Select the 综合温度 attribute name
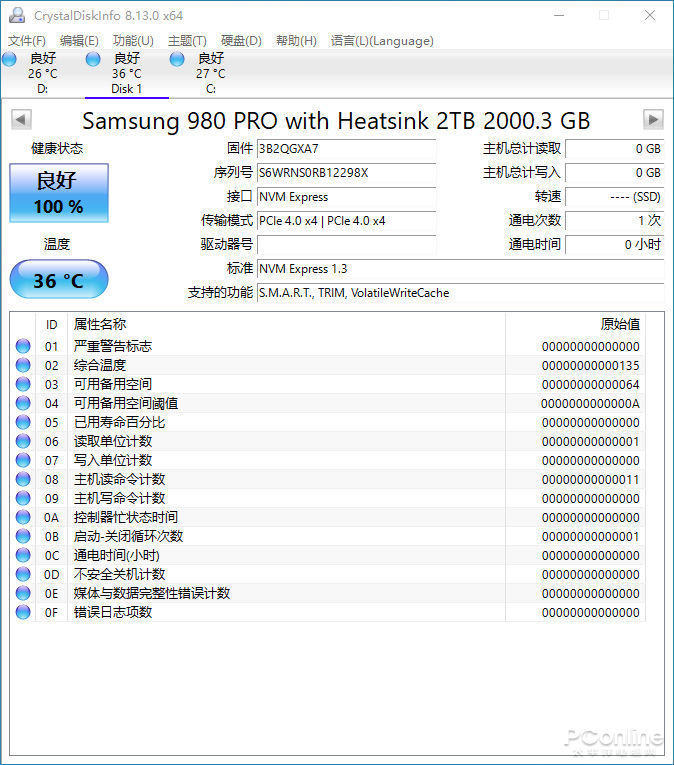The width and height of the screenshot is (674, 765). pos(100,365)
